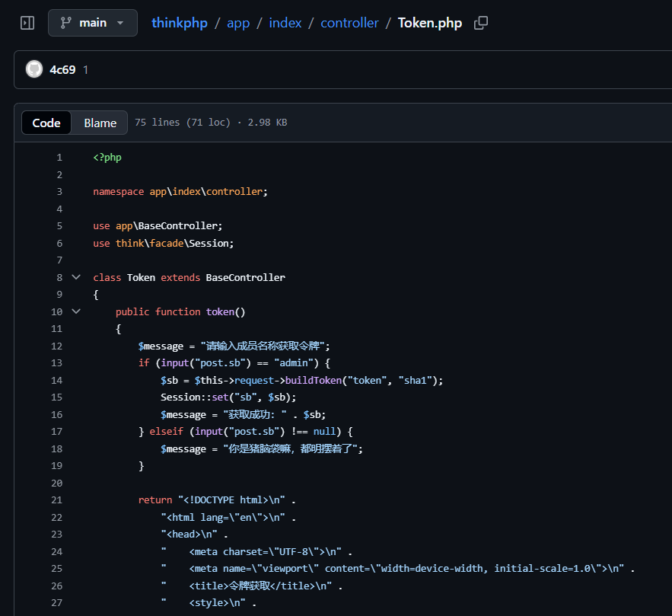
Task: Navigate to the controller folder breadcrumb
Action: click(x=349, y=23)
